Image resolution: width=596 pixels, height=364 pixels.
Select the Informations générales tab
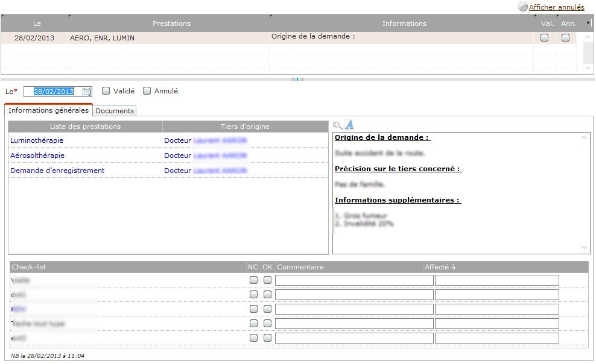pos(48,110)
